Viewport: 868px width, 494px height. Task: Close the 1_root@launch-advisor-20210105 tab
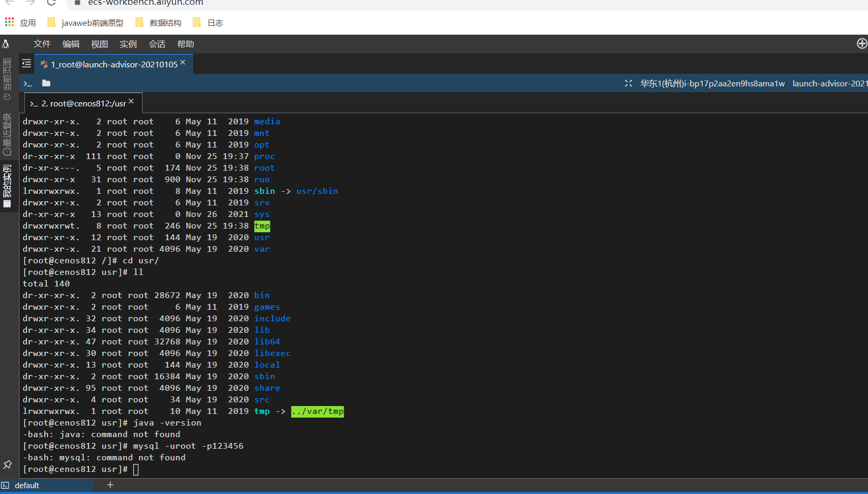[x=183, y=62]
